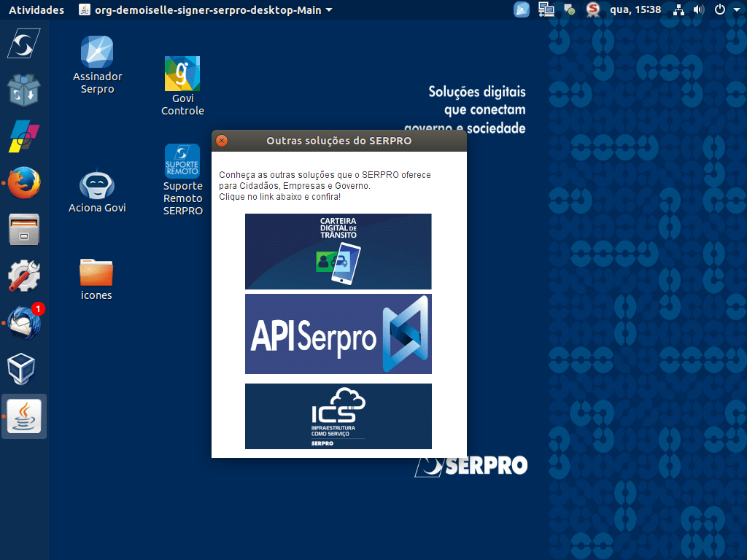This screenshot has width=747, height=560.
Task: Open the org-demoiselle-signer app menu
Action: pyautogui.click(x=205, y=10)
